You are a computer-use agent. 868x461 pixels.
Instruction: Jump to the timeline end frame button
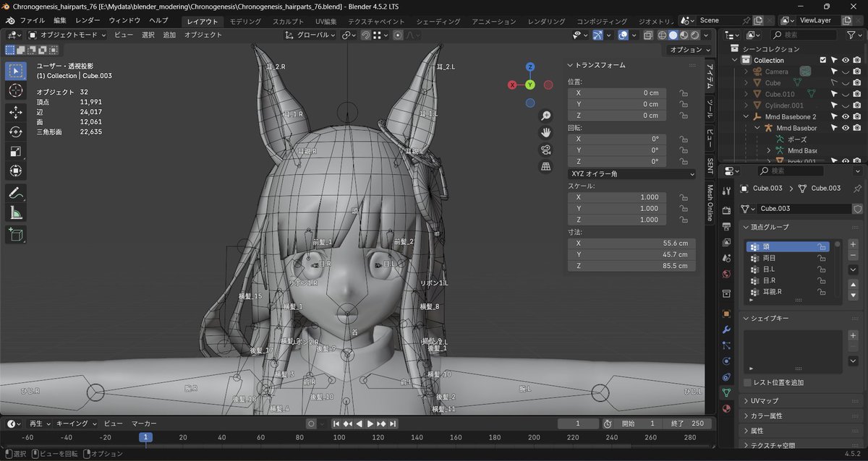[x=392, y=423]
